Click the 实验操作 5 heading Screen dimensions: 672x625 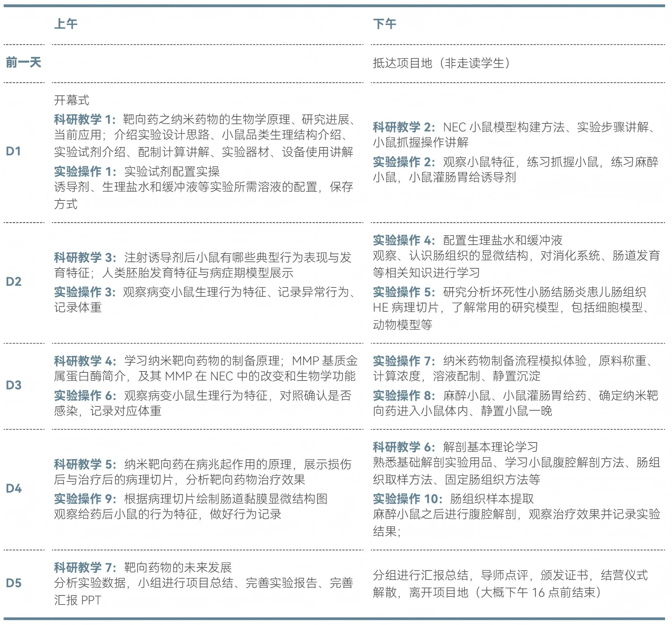coord(404,292)
